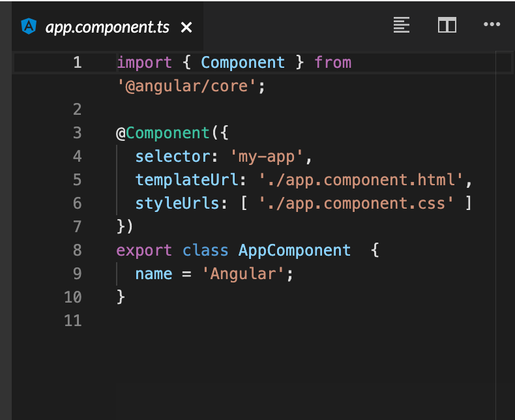Click the 'from' keyword
The image size is (515, 420).
(333, 63)
